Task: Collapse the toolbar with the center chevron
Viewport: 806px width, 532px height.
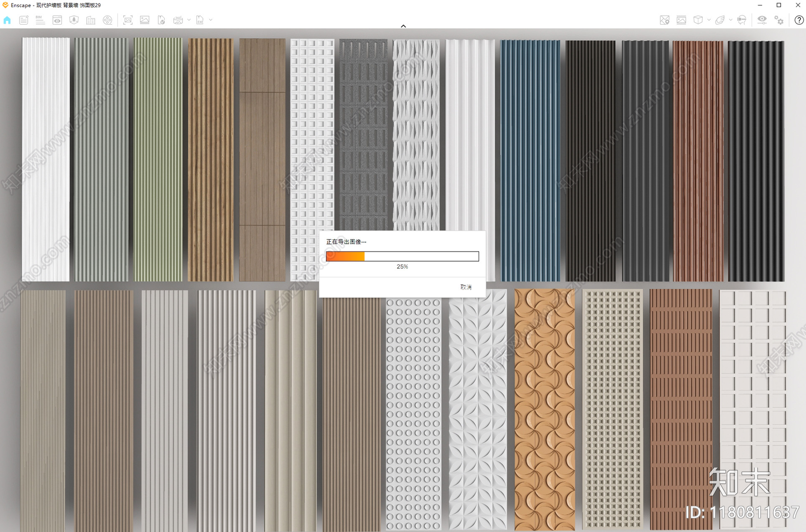Action: click(x=403, y=26)
